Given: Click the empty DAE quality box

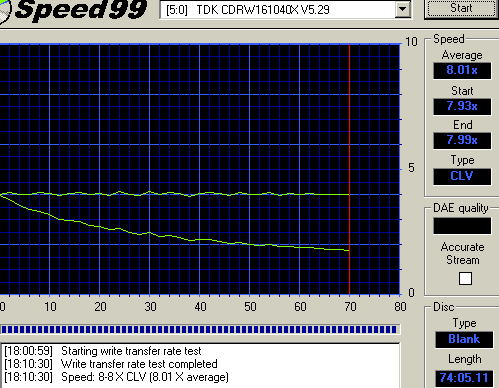Looking at the screenshot, I should [x=462, y=226].
